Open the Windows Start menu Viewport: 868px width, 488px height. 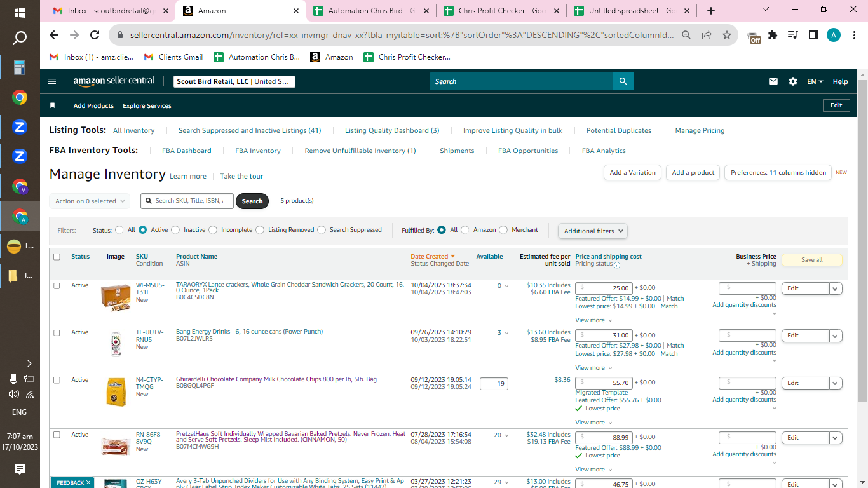point(20,12)
